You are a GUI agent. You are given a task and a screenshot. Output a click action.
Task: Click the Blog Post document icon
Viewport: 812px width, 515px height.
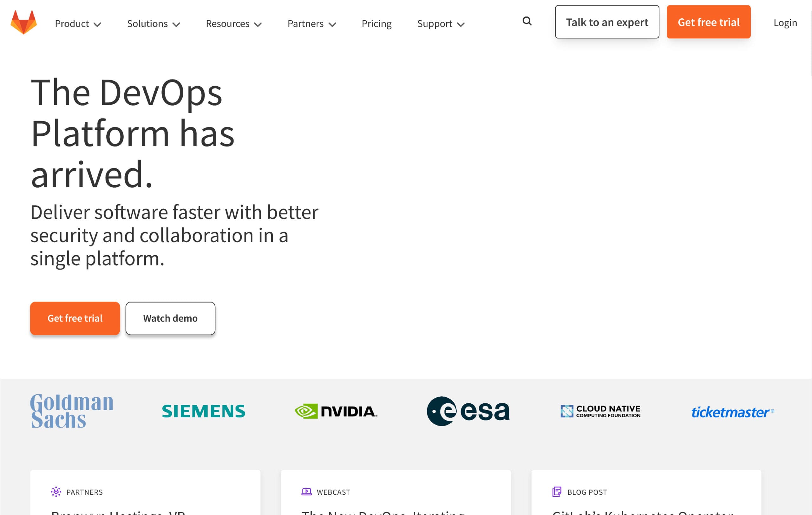557,492
